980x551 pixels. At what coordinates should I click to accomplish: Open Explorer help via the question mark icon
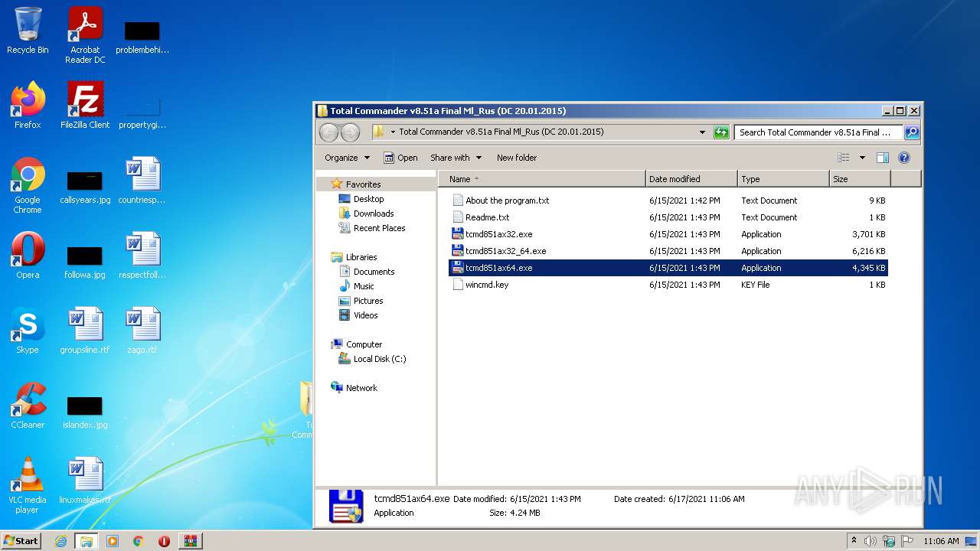tap(903, 158)
